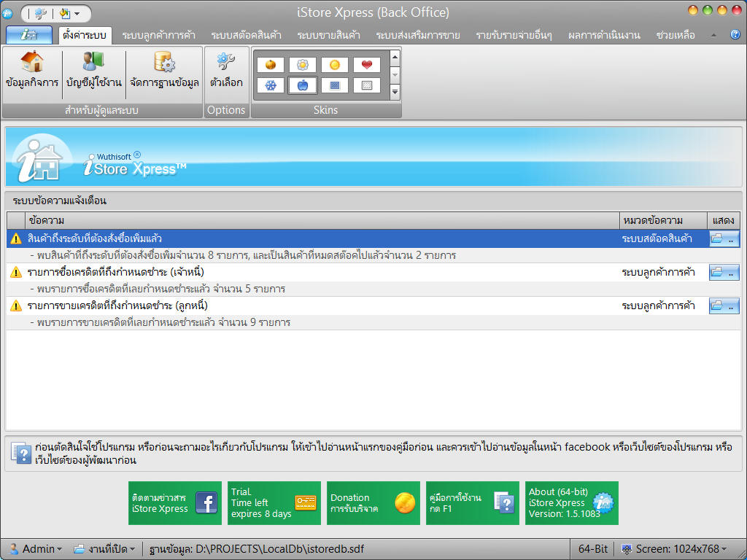Select the gray square skin
The image size is (747, 560).
367,86
